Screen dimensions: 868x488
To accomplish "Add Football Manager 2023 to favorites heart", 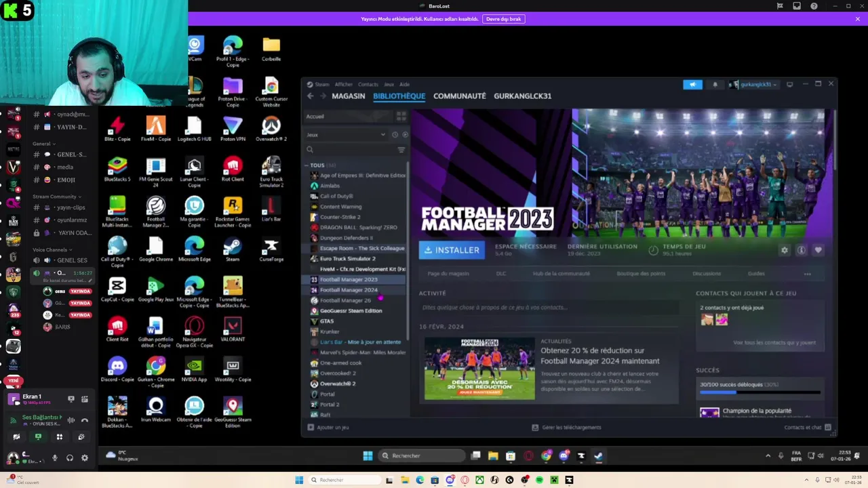I will click(x=818, y=250).
